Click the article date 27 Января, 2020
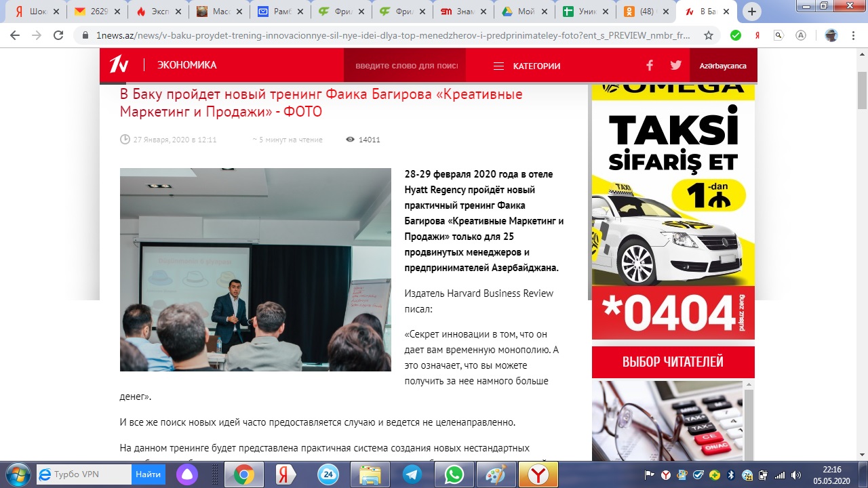Viewport: 868px width, 488px height. click(174, 140)
